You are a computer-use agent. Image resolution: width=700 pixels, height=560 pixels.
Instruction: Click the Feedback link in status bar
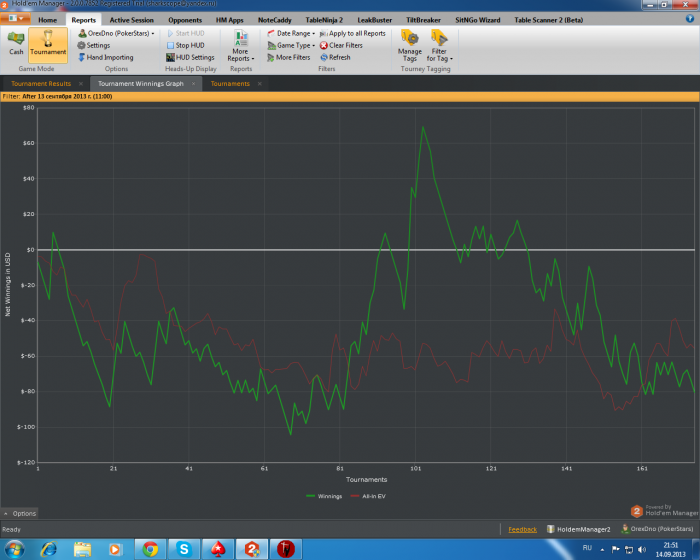[522, 529]
